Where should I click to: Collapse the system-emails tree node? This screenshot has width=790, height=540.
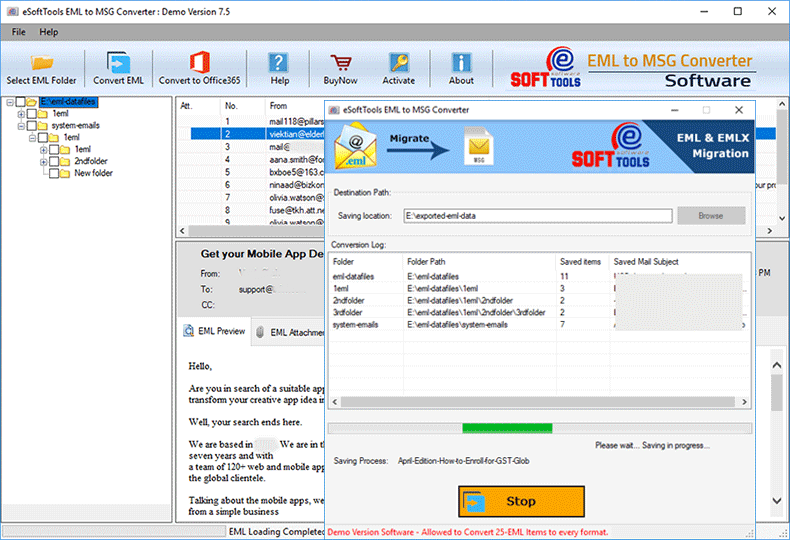pos(21,126)
